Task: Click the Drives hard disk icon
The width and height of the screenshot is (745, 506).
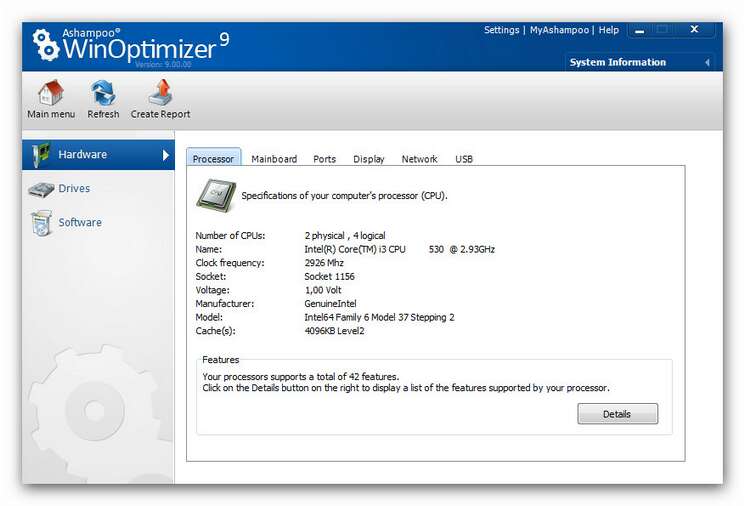Action: coord(41,190)
